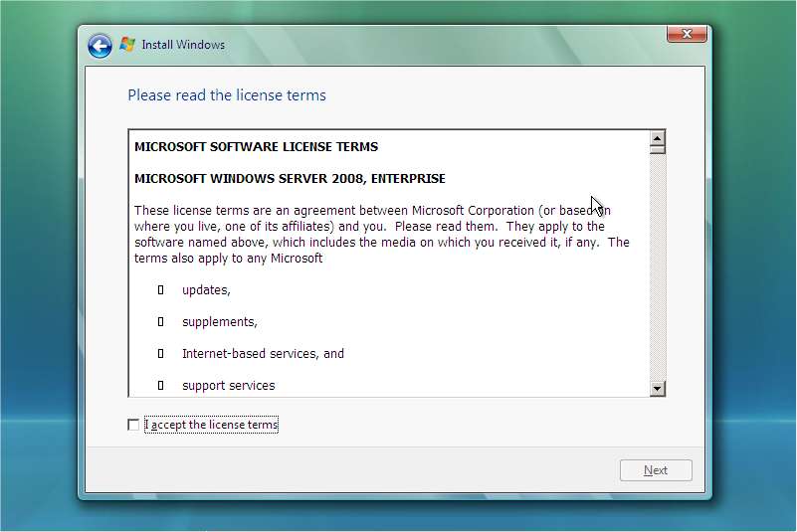Check the license terms acceptance checkbox
This screenshot has width=797, height=532.
133,425
